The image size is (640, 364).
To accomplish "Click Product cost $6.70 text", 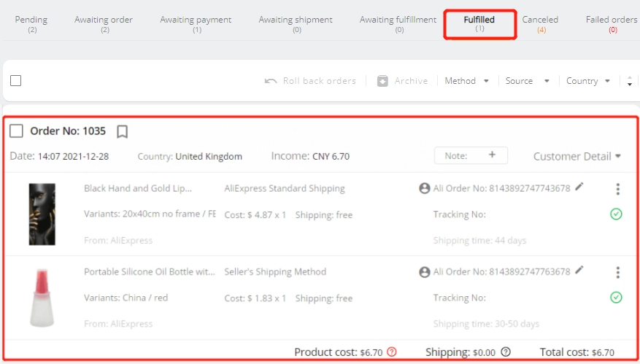I will coord(339,352).
